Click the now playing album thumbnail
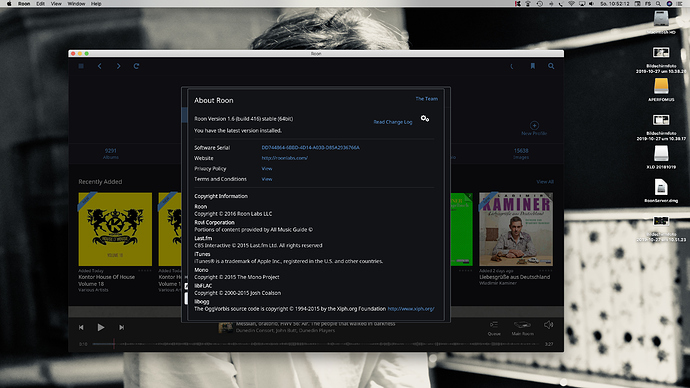The width and height of the screenshot is (690, 388). pyautogui.click(x=226, y=328)
